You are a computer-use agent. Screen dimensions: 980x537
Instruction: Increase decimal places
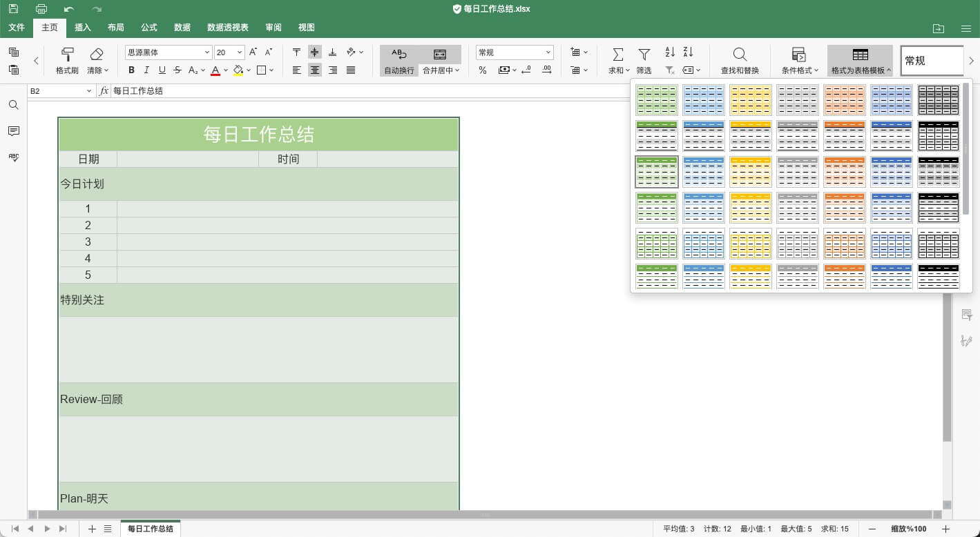pyautogui.click(x=547, y=70)
